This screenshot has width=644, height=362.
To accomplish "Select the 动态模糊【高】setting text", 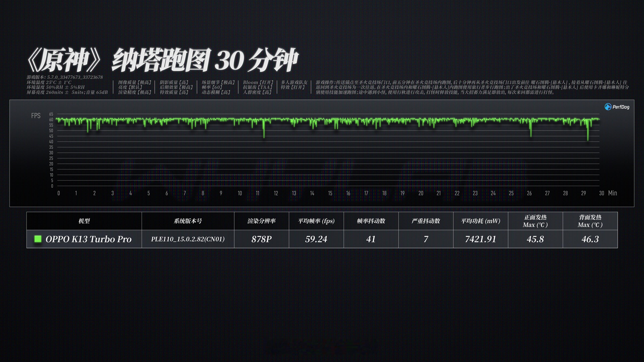I will 216,92.
